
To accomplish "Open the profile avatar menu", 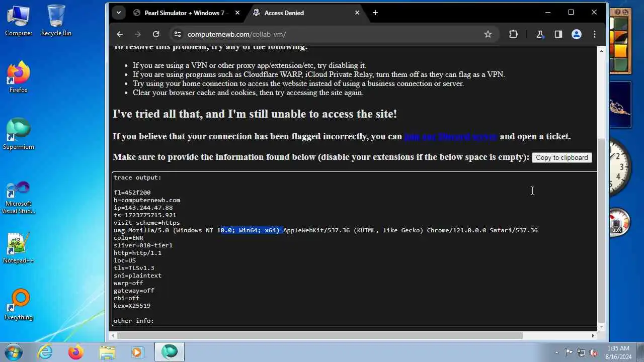I will 577,34.
